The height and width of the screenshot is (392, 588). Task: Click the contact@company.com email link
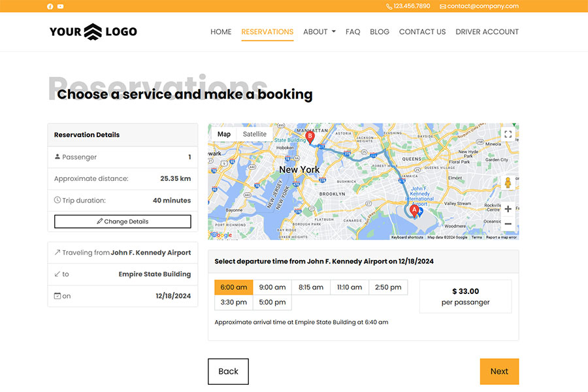(483, 6)
